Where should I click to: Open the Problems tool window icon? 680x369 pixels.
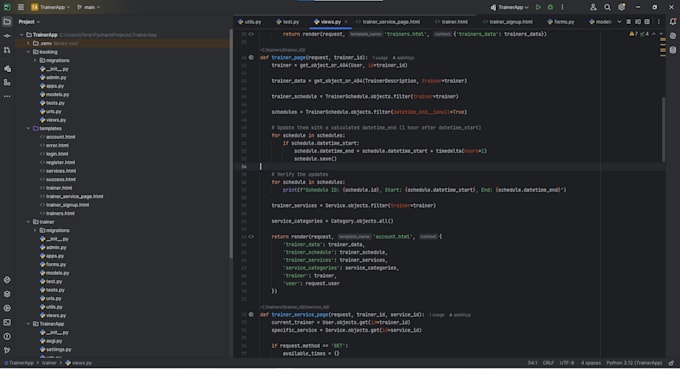pos(7,336)
